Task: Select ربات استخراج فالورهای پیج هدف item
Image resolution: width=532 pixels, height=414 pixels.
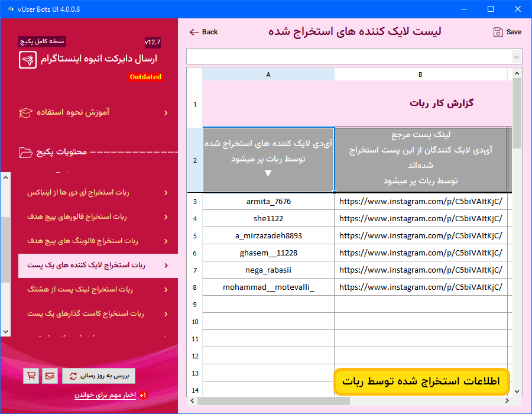Action: [98, 217]
